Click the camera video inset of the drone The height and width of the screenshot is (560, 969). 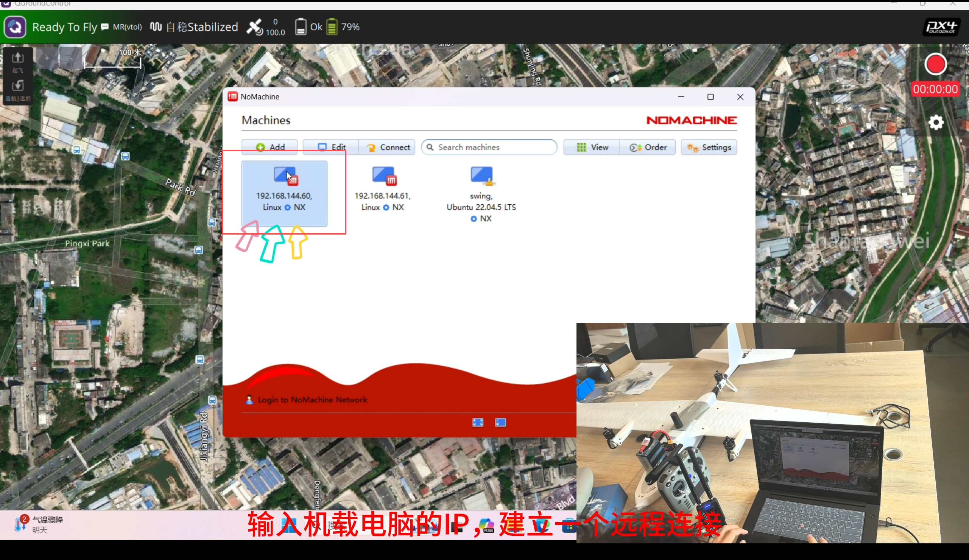pos(772,433)
